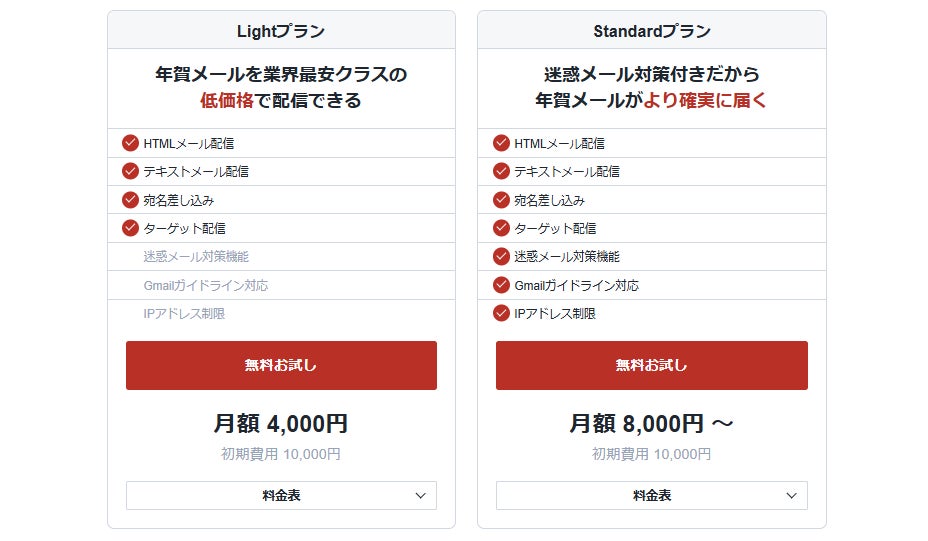Click the Standard plan Gmailガイドライン対応 check icon

501,285
